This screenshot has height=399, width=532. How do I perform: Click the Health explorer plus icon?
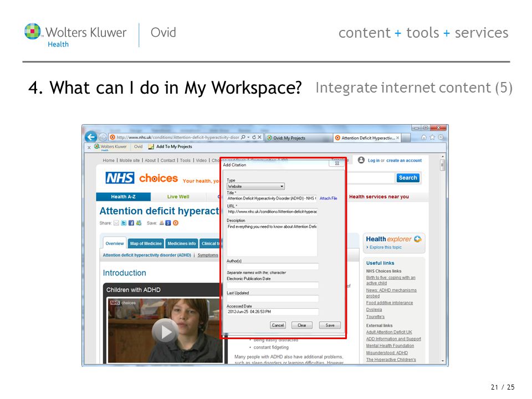click(x=418, y=239)
